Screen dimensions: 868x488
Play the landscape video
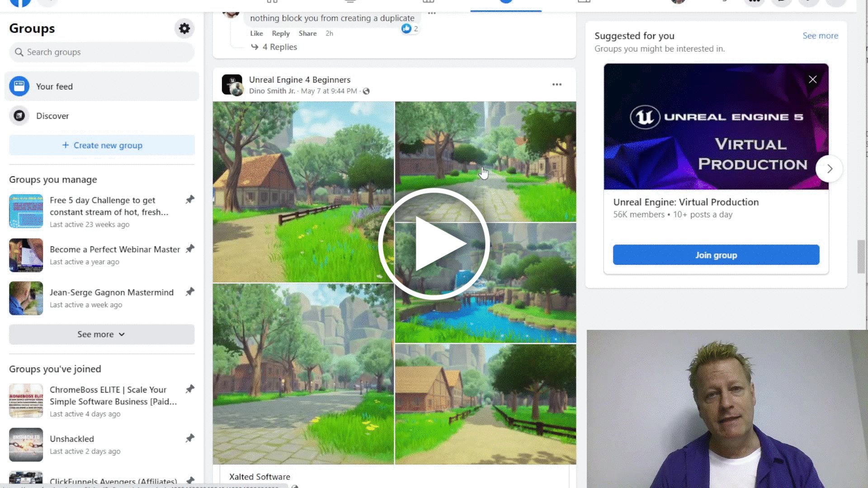[434, 244]
